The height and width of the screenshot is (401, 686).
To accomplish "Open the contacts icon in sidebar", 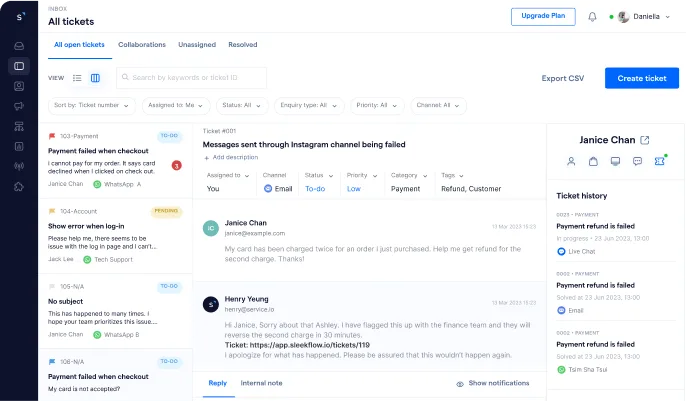I will tap(19, 86).
